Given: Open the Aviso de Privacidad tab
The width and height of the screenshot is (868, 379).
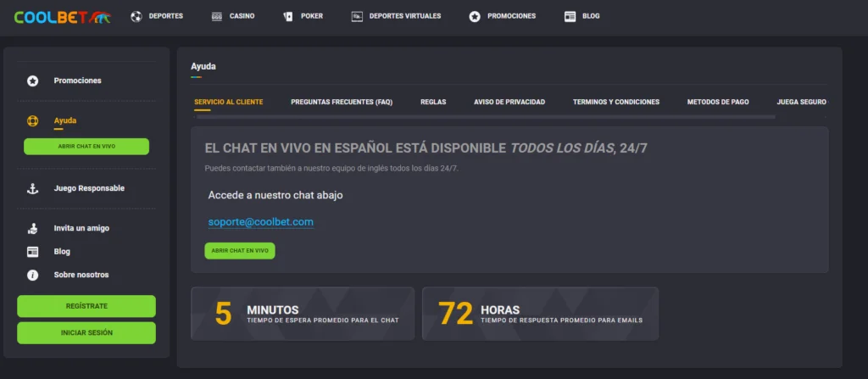Looking at the screenshot, I should (x=509, y=102).
